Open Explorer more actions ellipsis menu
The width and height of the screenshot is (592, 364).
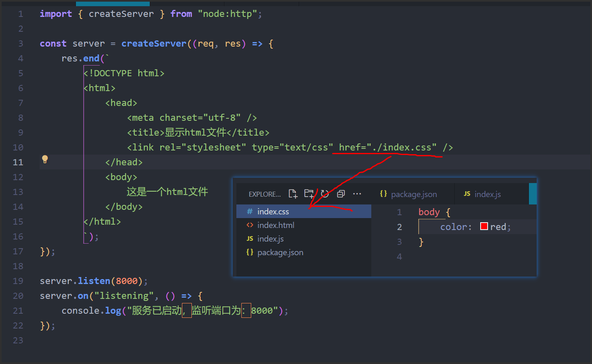coord(357,194)
